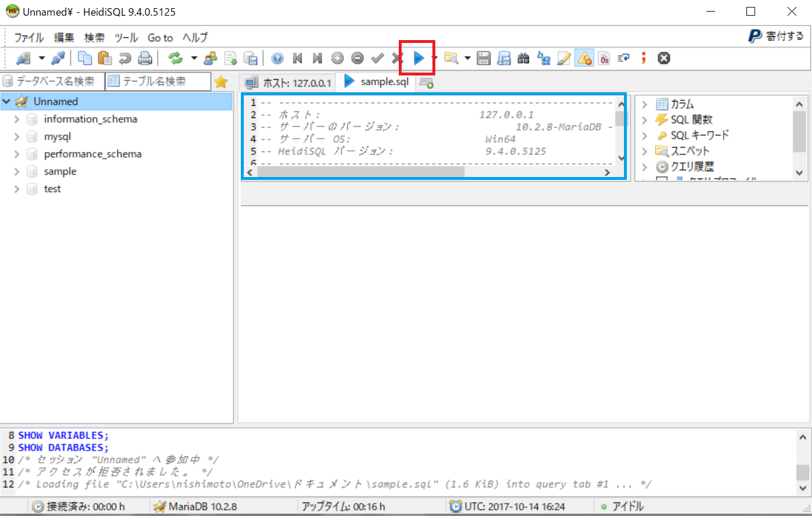This screenshot has height=516, width=812.
Task: Click the delete row minus icon
Action: 358,58
